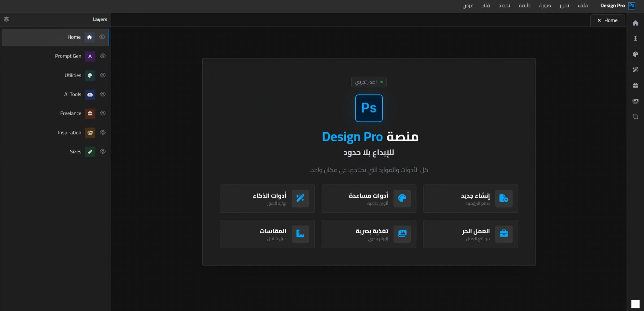Open the عرض menu
The width and height of the screenshot is (644, 311).
pos(468,5)
